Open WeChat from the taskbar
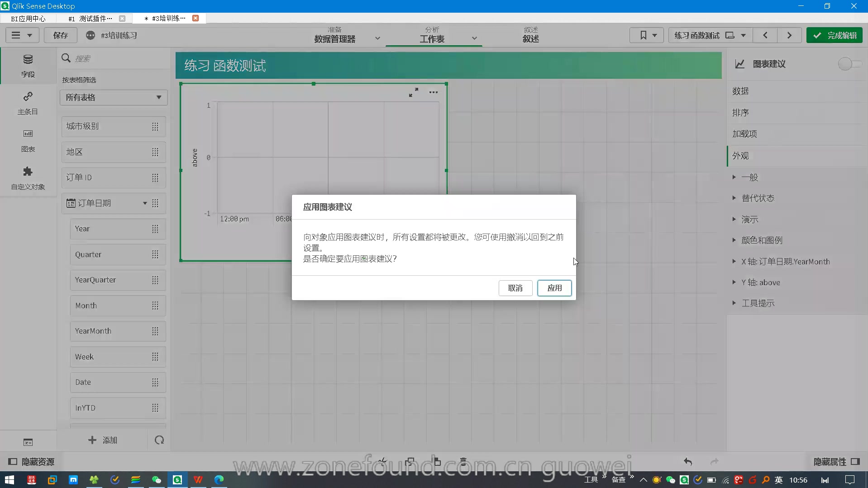The height and width of the screenshot is (488, 868). tap(156, 479)
